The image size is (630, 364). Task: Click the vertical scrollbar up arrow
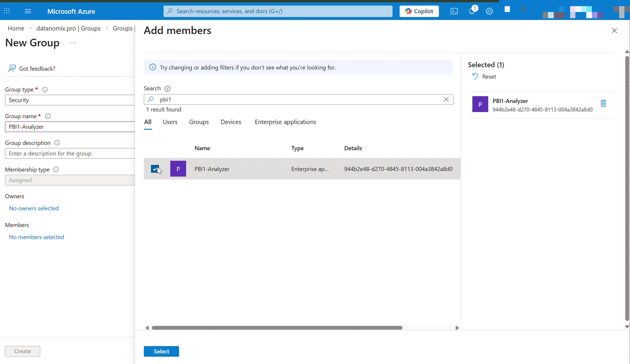click(627, 52)
